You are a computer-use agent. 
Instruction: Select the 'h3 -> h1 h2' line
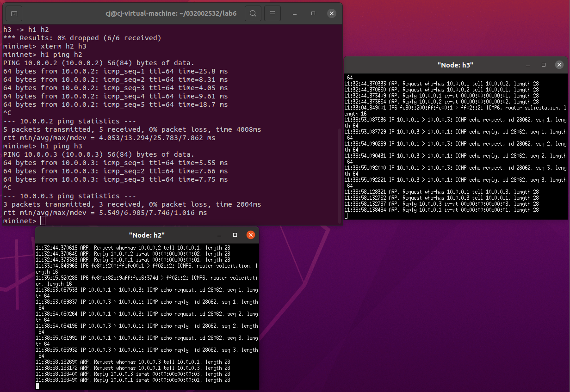[26, 30]
